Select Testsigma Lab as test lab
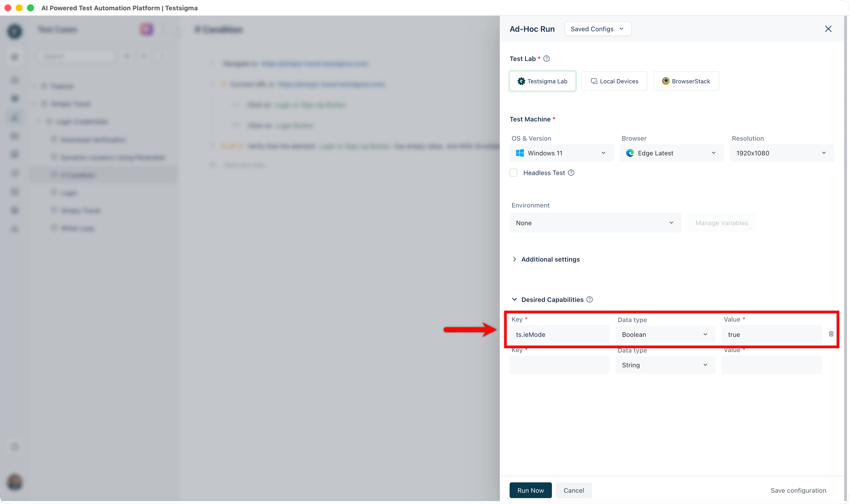Screen dimensions: 850x504 pos(542,81)
